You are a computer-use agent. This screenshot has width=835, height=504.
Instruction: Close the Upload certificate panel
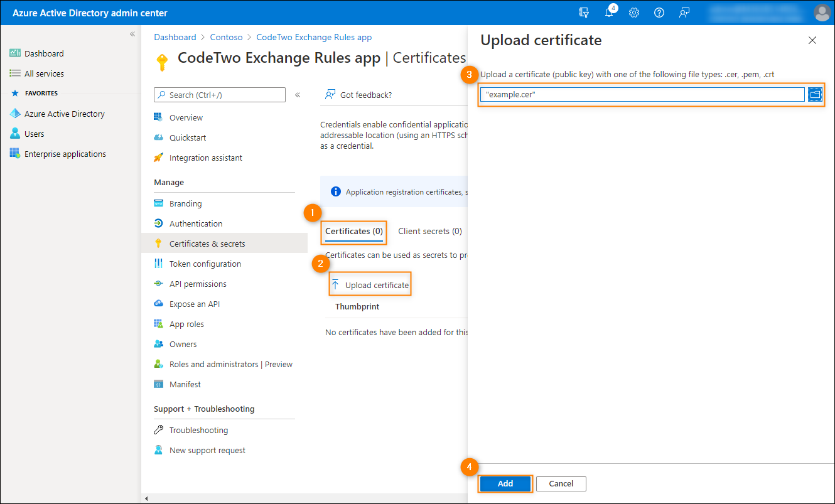(x=812, y=40)
